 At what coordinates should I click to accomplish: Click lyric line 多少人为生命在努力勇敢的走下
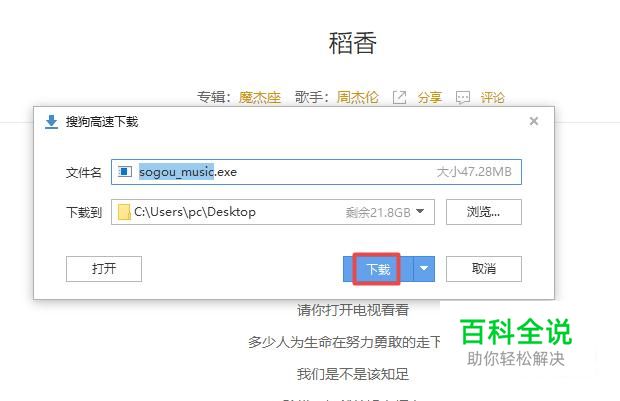coord(344,342)
